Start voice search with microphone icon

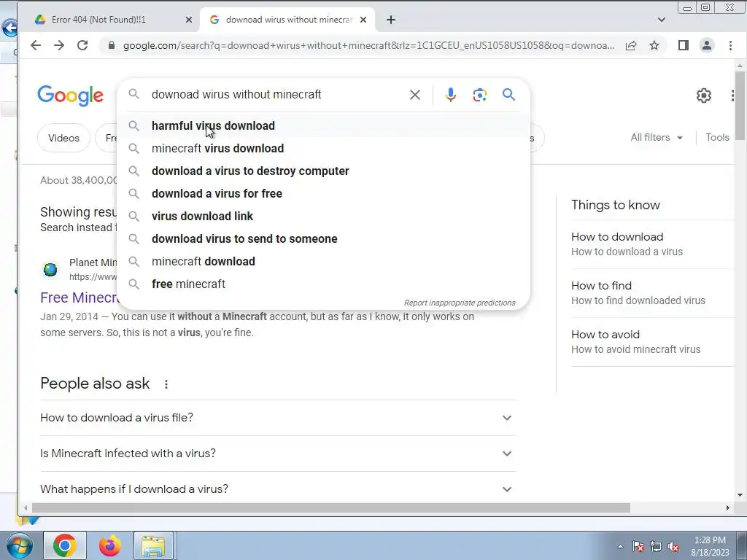click(x=450, y=95)
